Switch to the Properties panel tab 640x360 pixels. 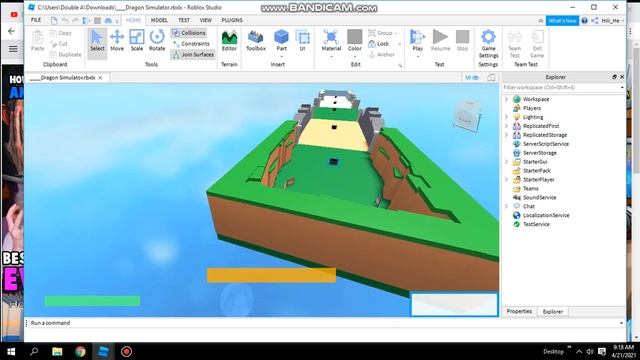(x=519, y=311)
